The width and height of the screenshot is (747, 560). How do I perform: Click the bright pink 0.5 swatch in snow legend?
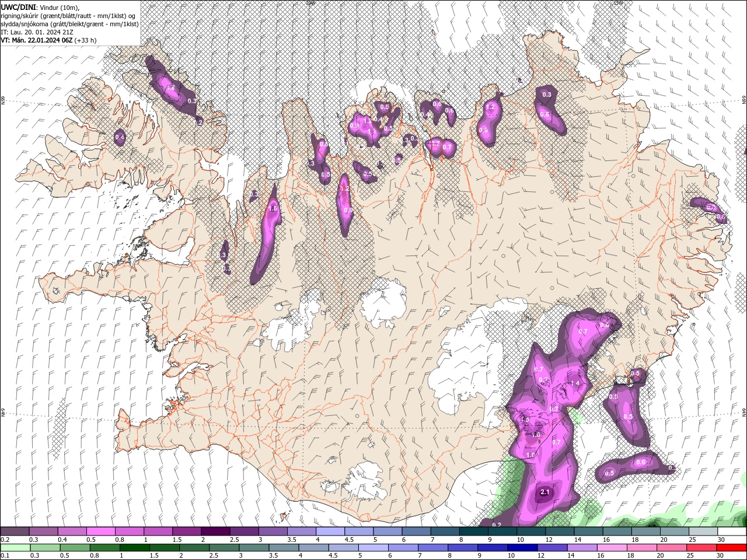tap(100, 531)
